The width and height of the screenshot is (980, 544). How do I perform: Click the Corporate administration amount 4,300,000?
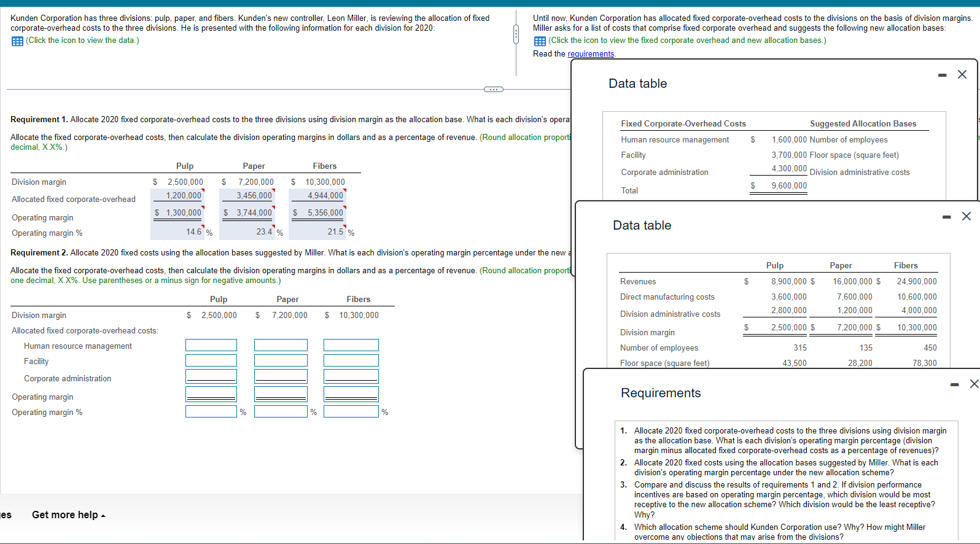point(789,169)
